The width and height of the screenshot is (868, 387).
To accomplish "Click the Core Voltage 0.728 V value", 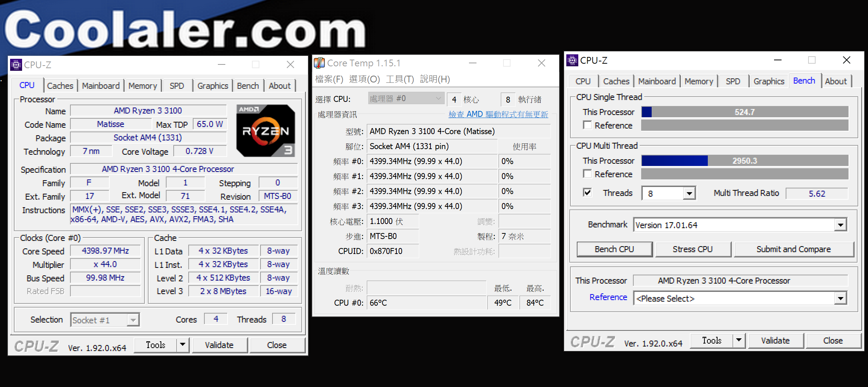I will 200,151.
